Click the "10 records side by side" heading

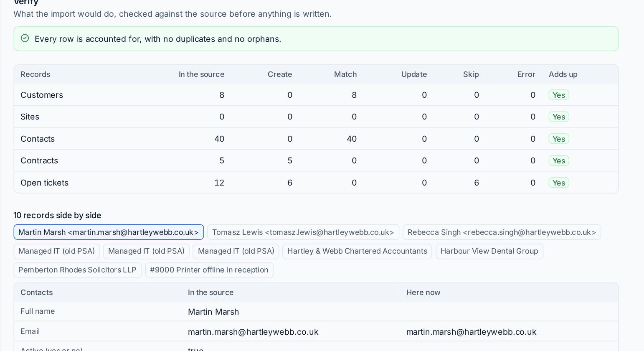coord(57,215)
